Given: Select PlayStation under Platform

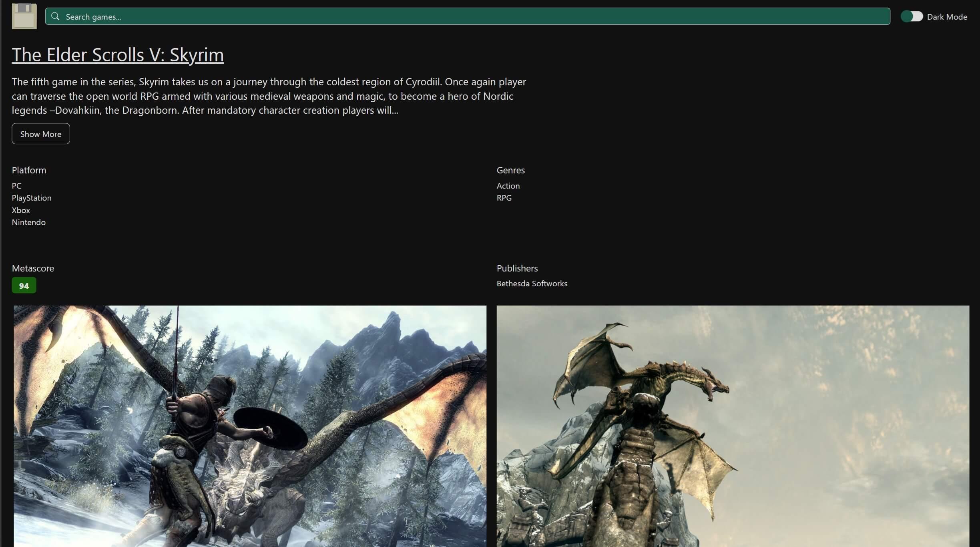Looking at the screenshot, I should click(31, 197).
